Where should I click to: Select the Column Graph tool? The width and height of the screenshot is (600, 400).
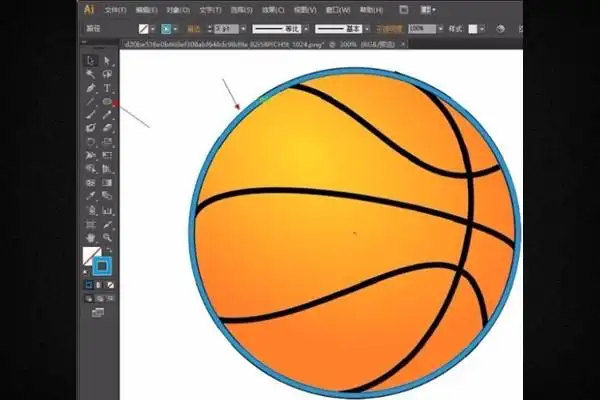[107, 210]
